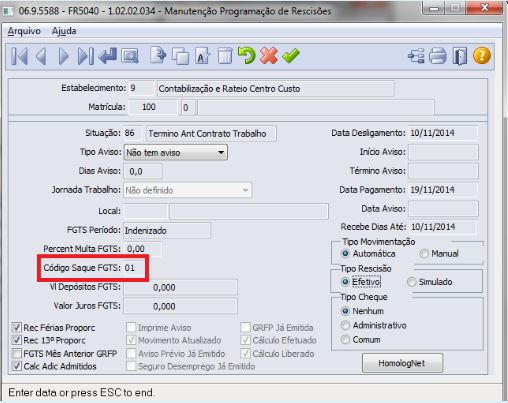Click the Percent Multa FGTS field

(142, 249)
